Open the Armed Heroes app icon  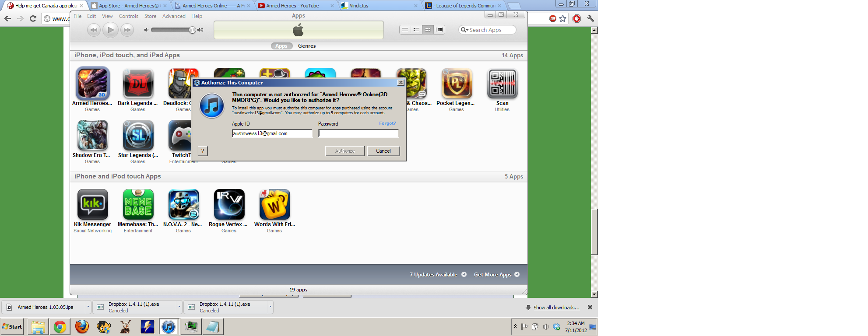(x=92, y=83)
